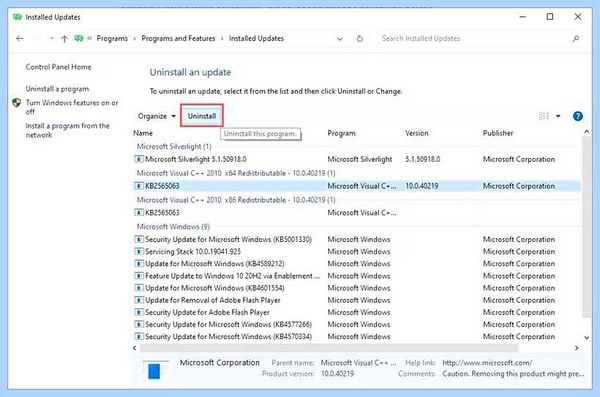Select Update for Removal of Adobe Flash Player

[x=357, y=300]
